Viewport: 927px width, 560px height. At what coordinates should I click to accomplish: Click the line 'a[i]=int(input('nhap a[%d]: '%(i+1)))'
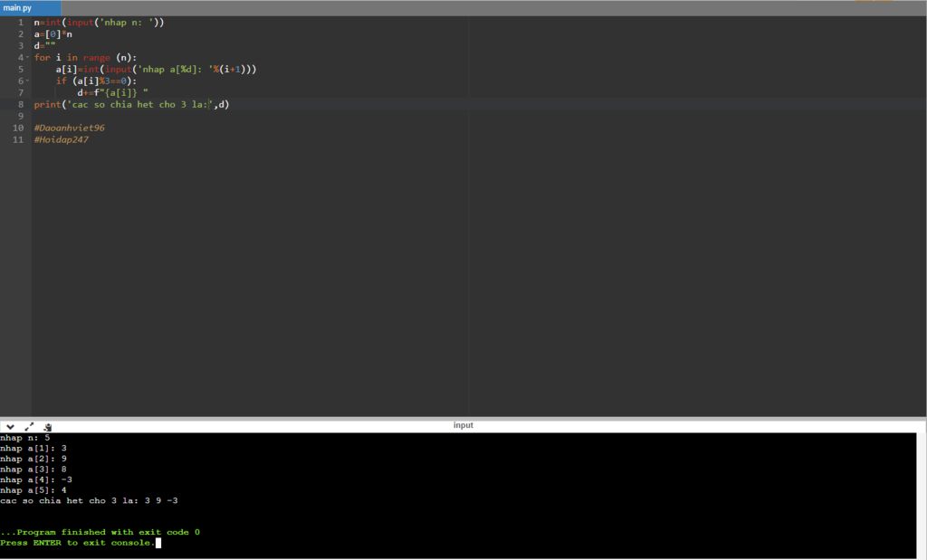(x=156, y=69)
